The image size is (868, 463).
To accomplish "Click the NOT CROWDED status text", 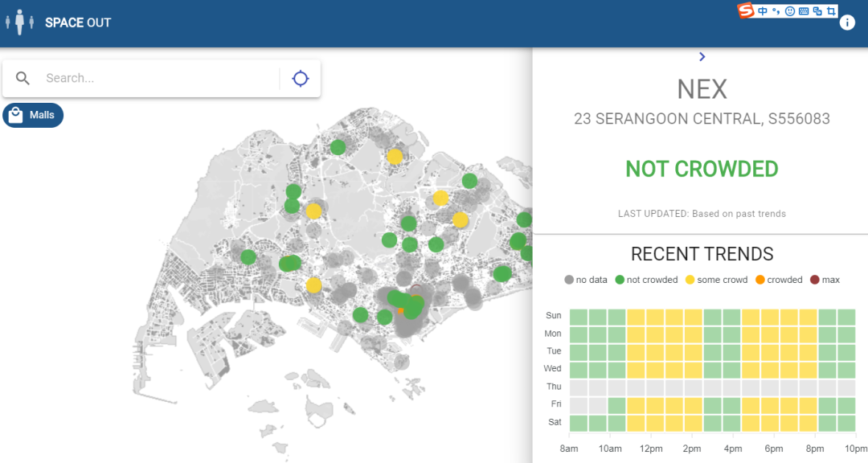I will point(702,169).
